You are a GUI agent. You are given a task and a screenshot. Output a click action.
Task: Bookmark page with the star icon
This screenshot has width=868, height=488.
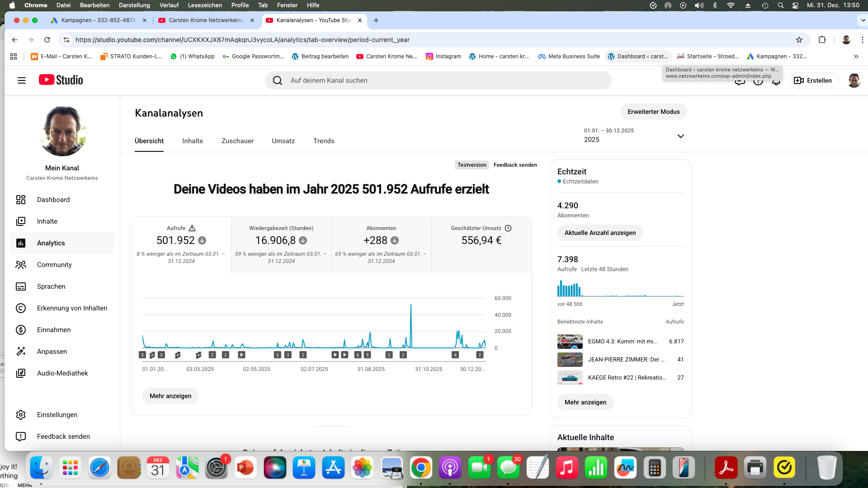(799, 40)
